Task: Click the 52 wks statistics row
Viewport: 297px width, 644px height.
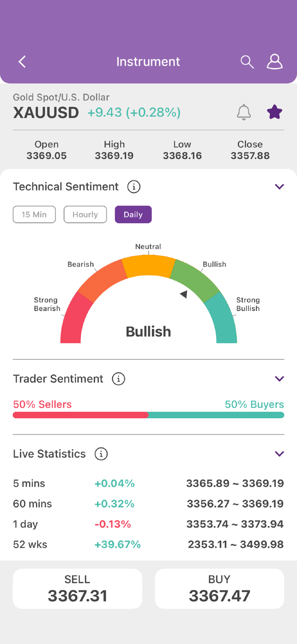Action: coord(148,545)
